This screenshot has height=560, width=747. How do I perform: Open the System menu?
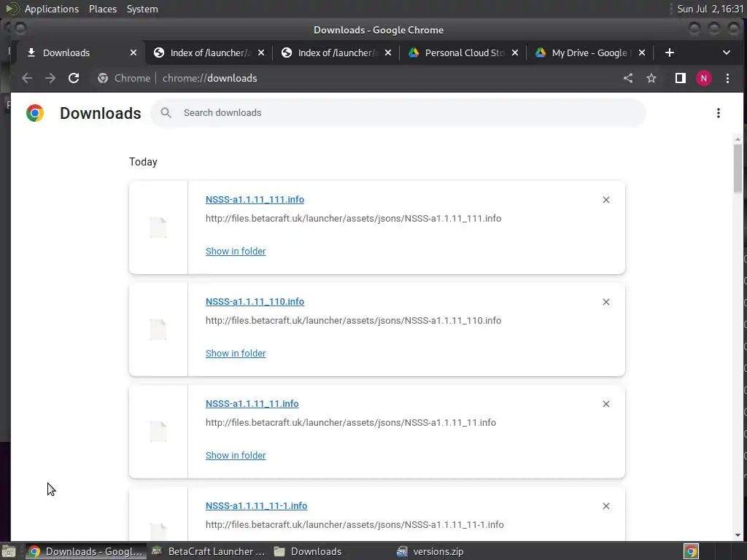click(142, 9)
